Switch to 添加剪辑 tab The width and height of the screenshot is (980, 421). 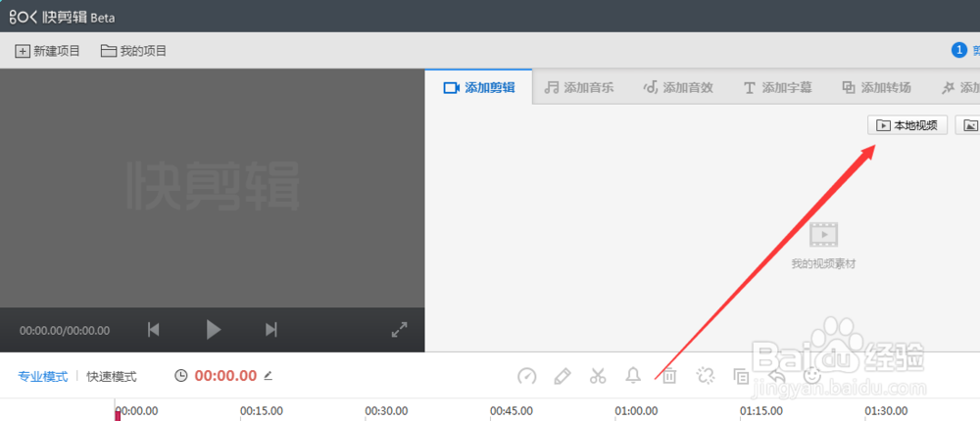click(479, 87)
